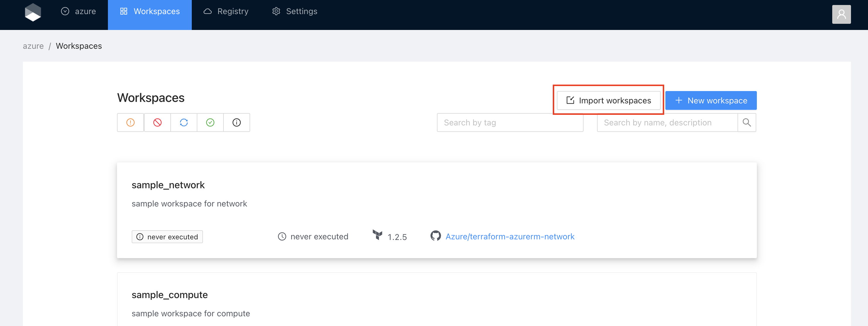The height and width of the screenshot is (326, 868).
Task: Open the Registry menu item
Action: [x=226, y=11]
